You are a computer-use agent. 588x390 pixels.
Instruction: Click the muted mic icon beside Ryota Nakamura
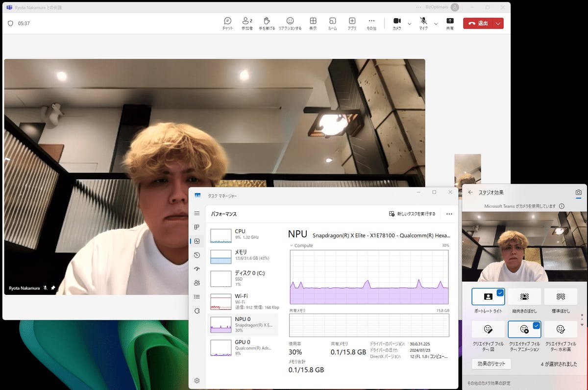(45, 288)
